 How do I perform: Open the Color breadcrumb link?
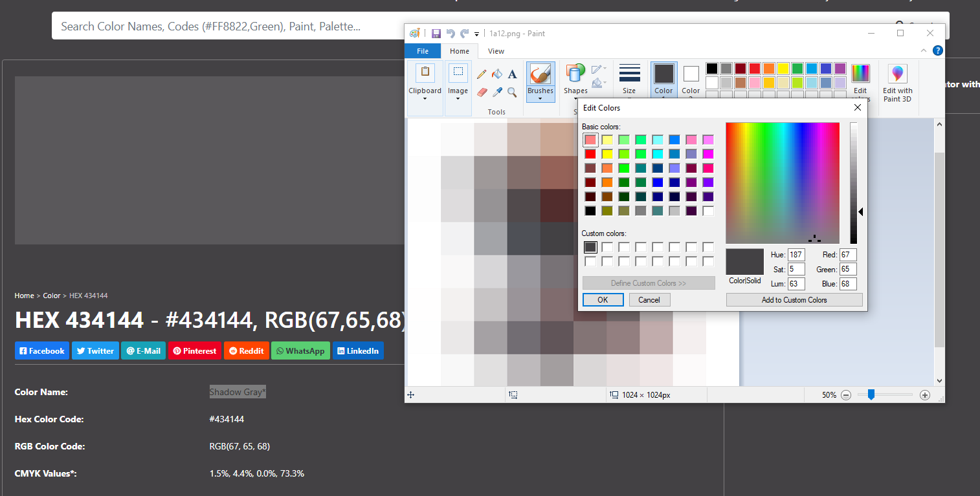(52, 296)
